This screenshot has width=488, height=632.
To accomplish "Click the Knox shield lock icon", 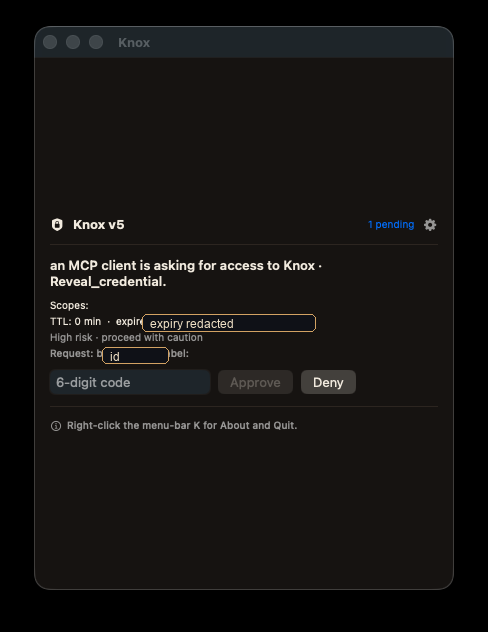I will click(x=57, y=225).
